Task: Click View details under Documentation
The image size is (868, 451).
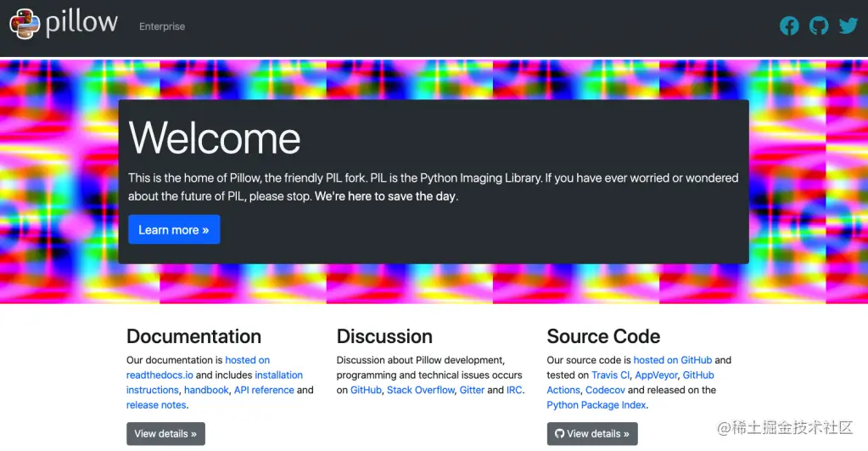Action: coord(165,433)
